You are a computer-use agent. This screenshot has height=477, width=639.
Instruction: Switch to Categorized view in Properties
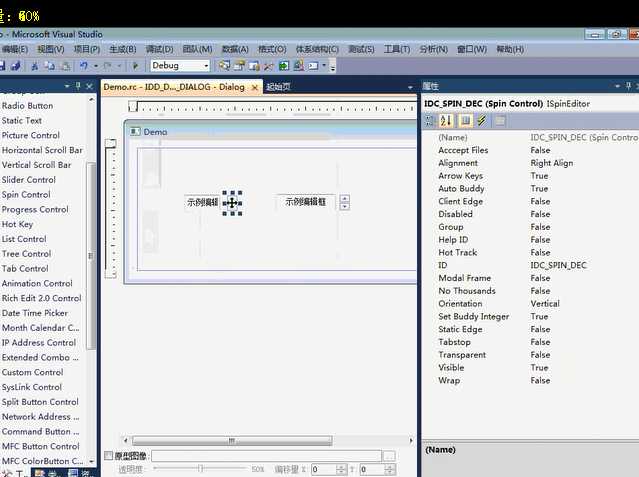tap(429, 120)
